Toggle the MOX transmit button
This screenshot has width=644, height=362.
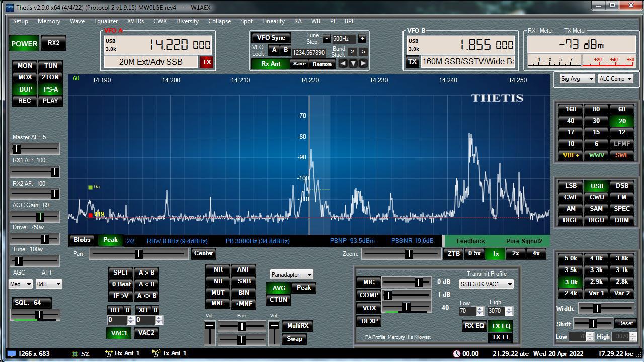click(25, 77)
